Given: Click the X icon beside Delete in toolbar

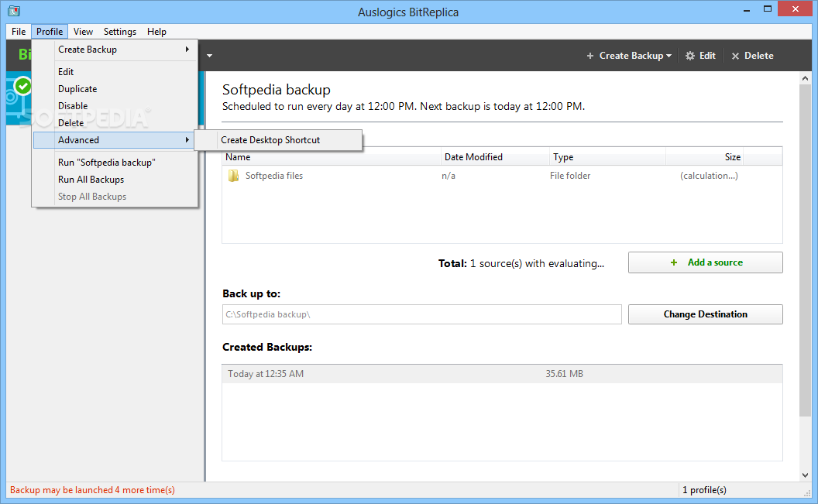Looking at the screenshot, I should (736, 56).
